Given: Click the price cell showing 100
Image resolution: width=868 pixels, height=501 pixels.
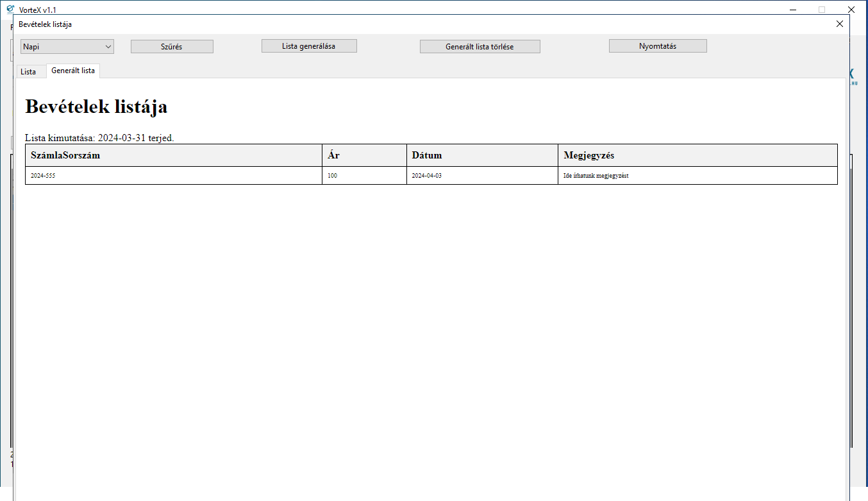Looking at the screenshot, I should [332, 176].
